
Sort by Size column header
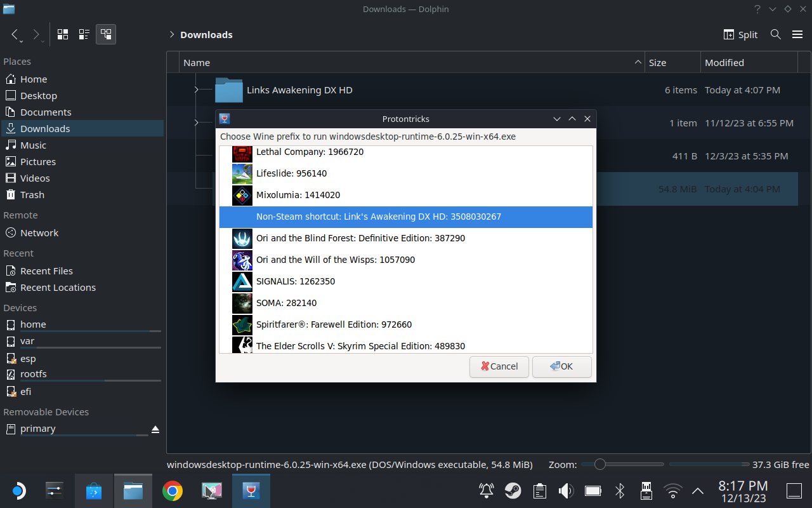[x=672, y=62]
